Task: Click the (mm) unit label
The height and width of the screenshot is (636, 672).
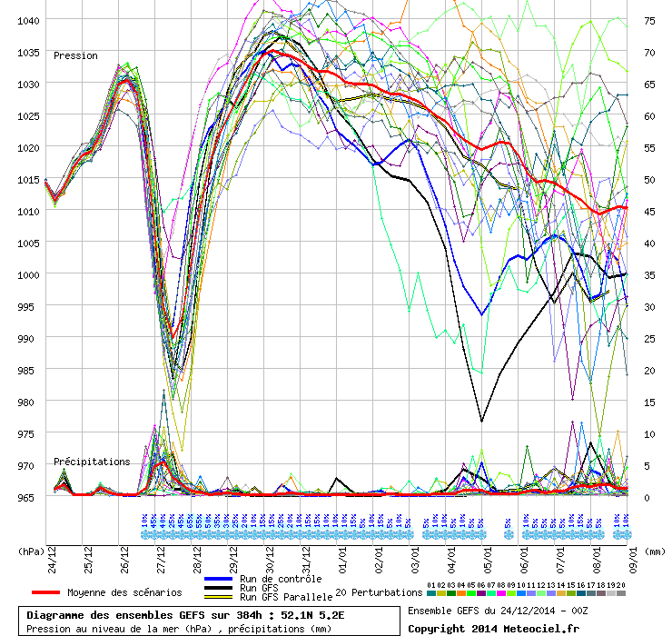Action: coord(656,552)
